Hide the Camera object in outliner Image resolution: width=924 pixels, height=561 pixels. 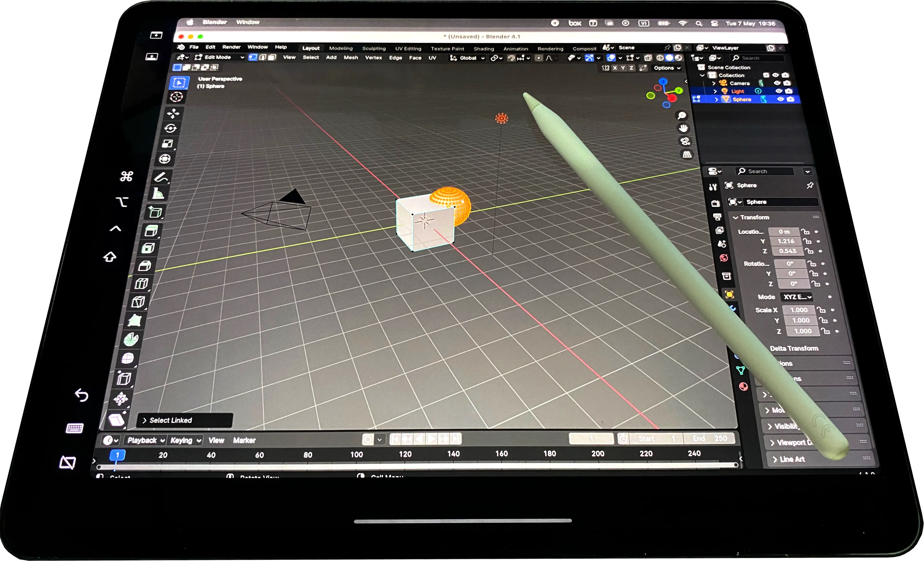tap(777, 83)
